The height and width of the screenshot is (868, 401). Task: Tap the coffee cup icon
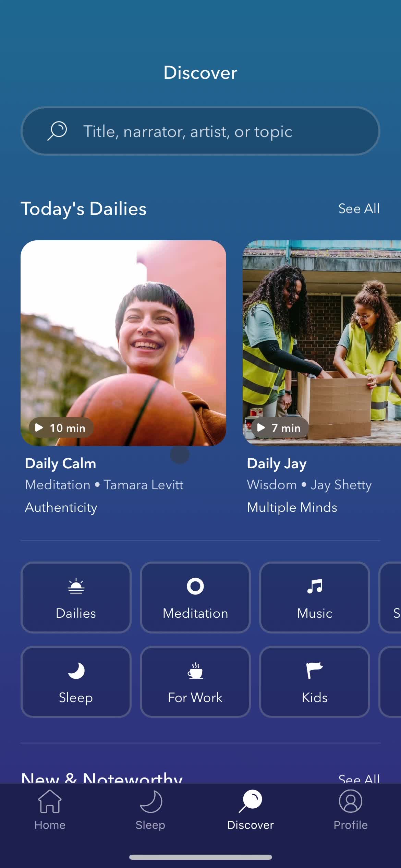[x=195, y=671]
